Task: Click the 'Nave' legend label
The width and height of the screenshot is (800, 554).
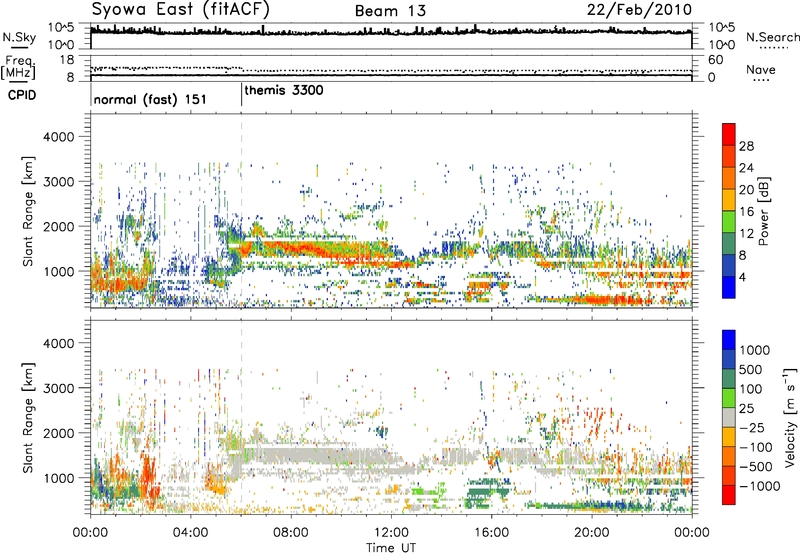Action: [x=761, y=70]
